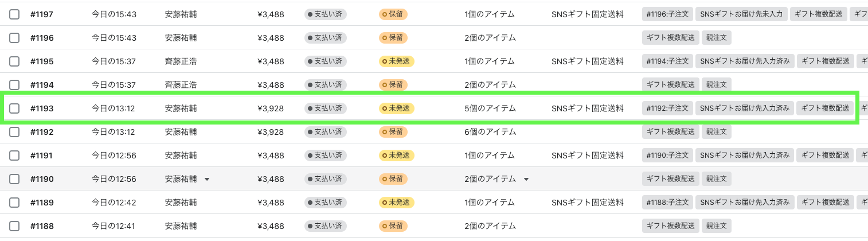Click the 未発送 status badge on order #1195
Image resolution: width=868 pixels, height=241 pixels.
397,61
